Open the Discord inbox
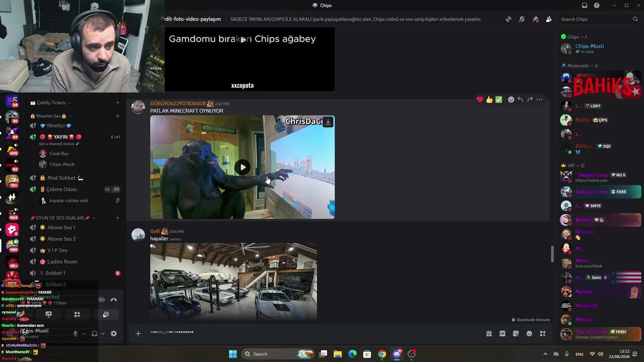Viewport: 644px width, 362px height. coord(585,6)
